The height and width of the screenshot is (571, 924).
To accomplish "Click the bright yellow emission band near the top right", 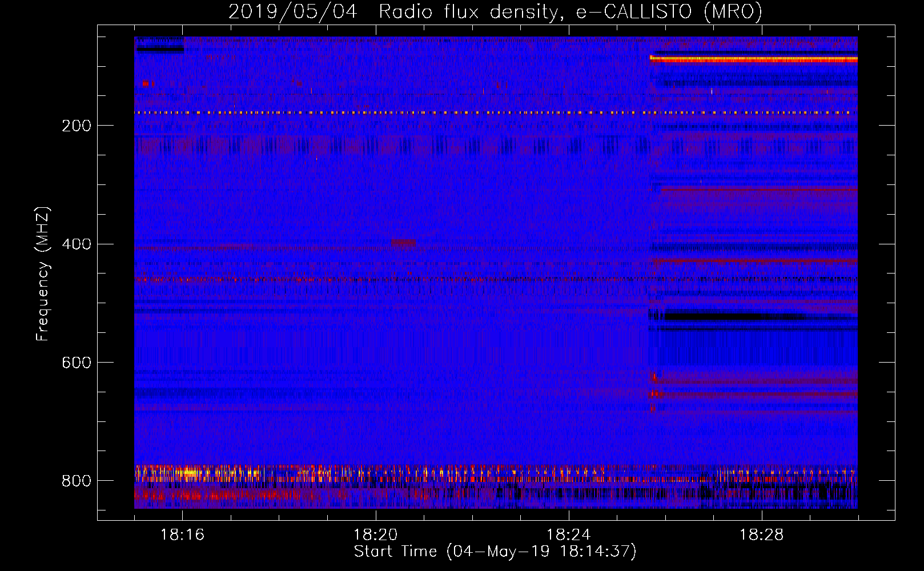I will pyautogui.click(x=754, y=59).
